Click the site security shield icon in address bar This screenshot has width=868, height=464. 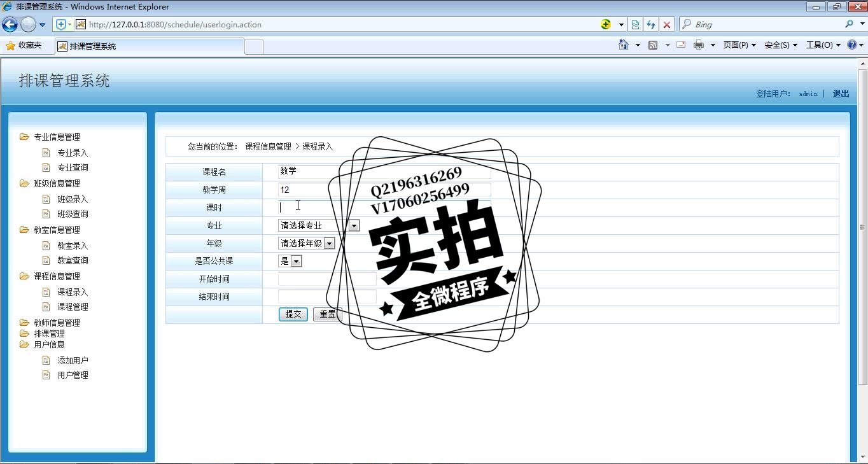62,25
